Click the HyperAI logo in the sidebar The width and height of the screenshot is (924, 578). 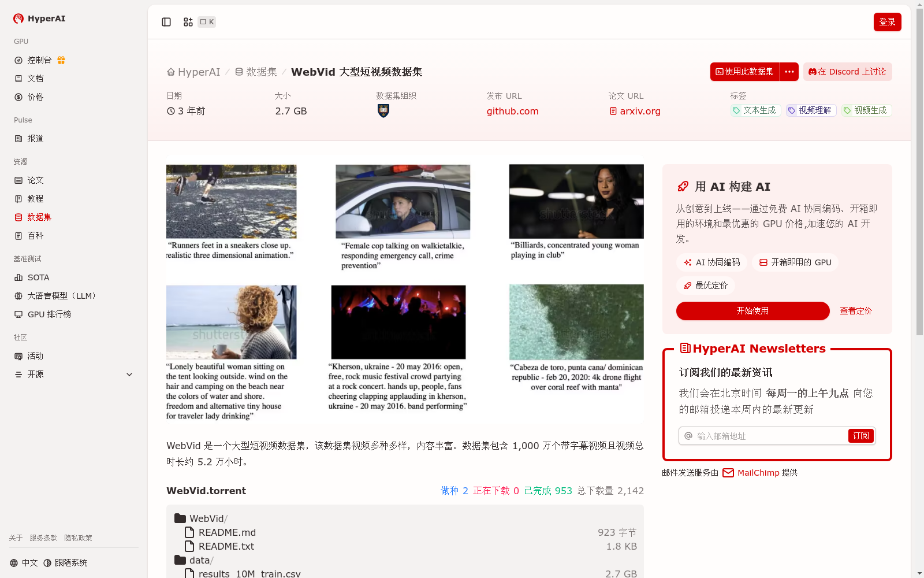[39, 18]
